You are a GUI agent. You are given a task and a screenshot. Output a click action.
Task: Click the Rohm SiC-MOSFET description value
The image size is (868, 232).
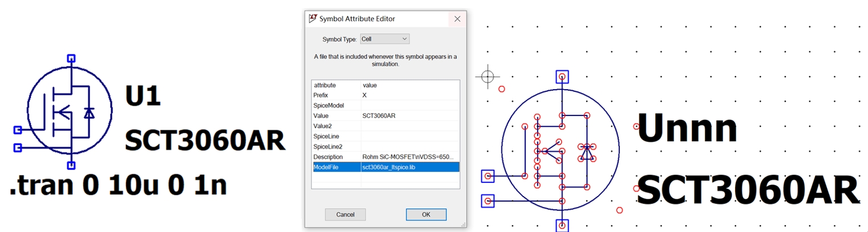pyautogui.click(x=410, y=157)
